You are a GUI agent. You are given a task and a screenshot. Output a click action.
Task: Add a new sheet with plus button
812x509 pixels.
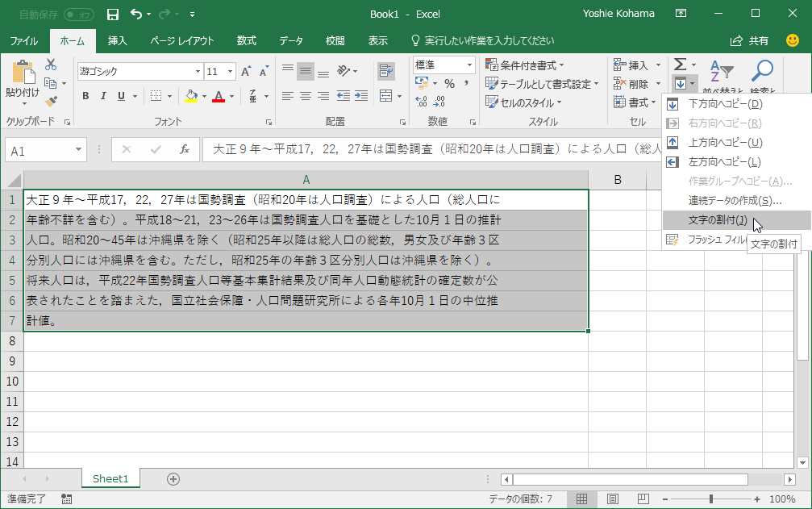coord(173,479)
